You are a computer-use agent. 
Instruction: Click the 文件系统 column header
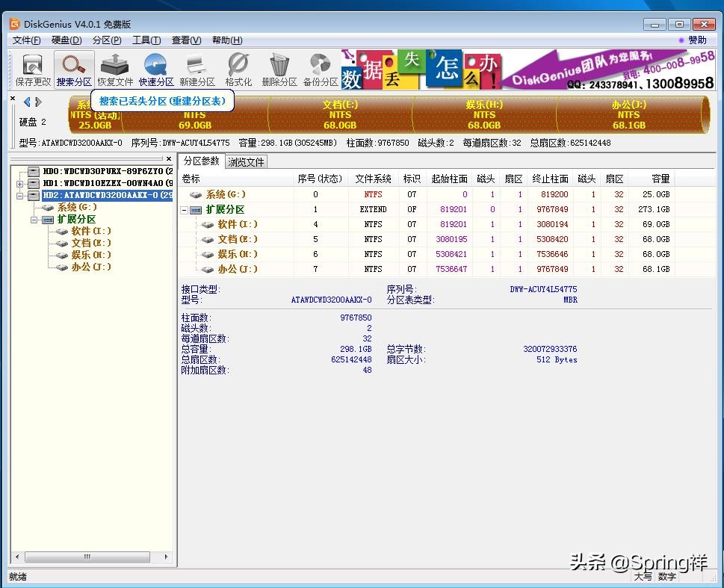pos(373,179)
